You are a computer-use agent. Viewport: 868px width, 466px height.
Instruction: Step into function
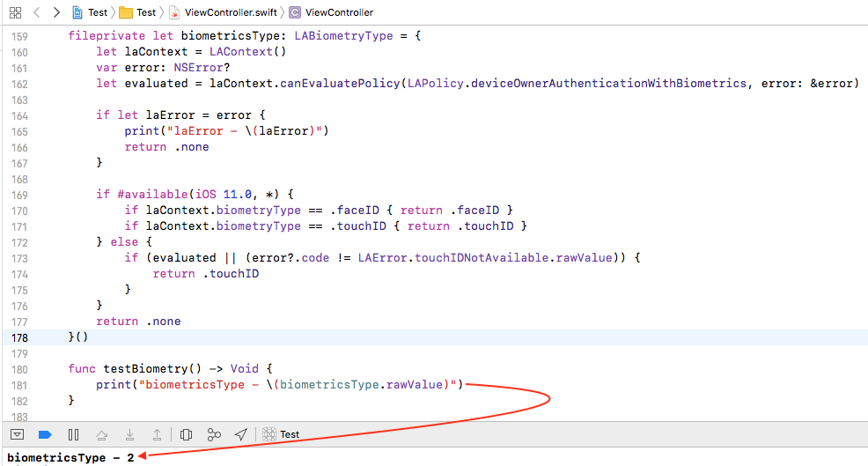pos(129,434)
